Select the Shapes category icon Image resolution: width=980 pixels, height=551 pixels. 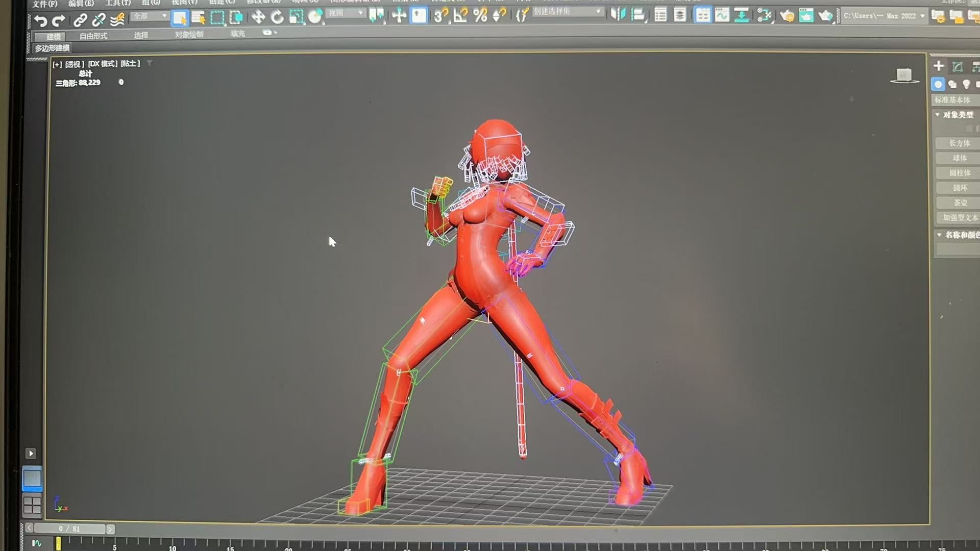952,84
